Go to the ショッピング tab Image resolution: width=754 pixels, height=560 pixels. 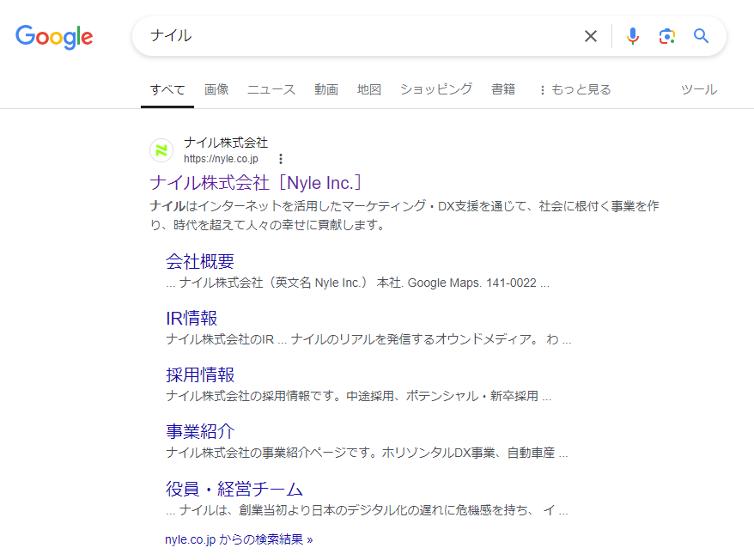point(436,89)
